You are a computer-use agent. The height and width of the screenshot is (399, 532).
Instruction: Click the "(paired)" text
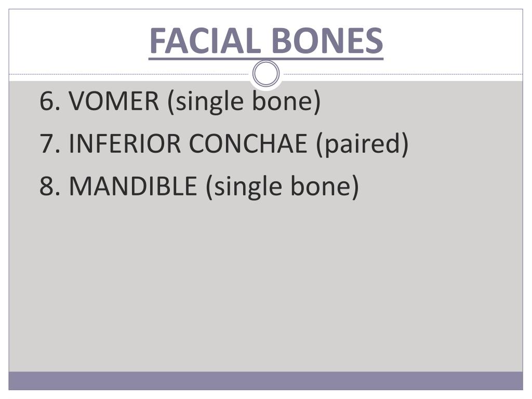click(x=362, y=144)
